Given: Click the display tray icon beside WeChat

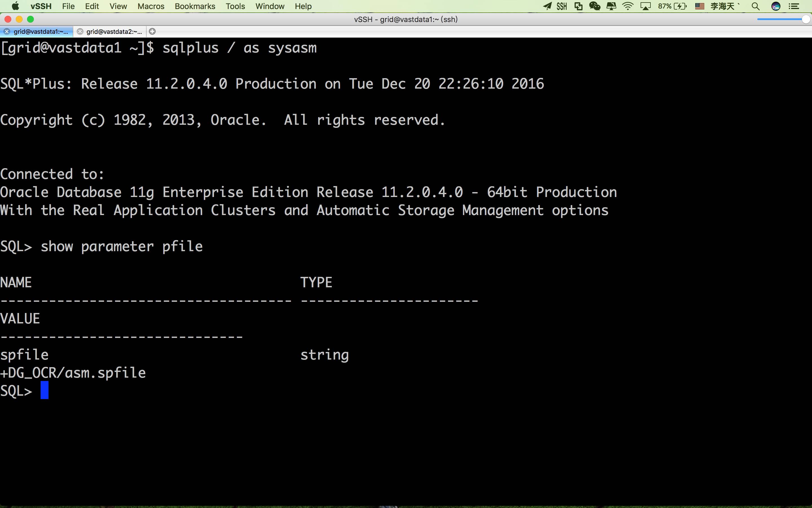Looking at the screenshot, I should coord(611,6).
